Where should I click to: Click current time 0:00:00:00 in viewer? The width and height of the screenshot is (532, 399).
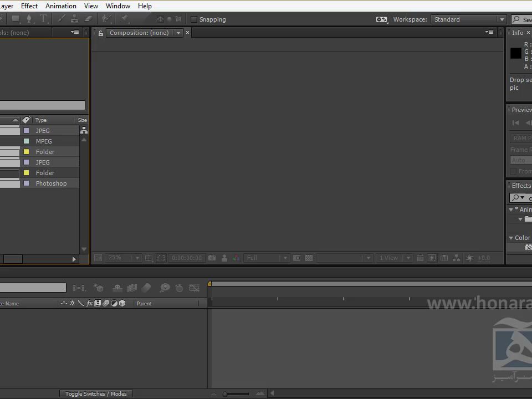tap(187, 258)
